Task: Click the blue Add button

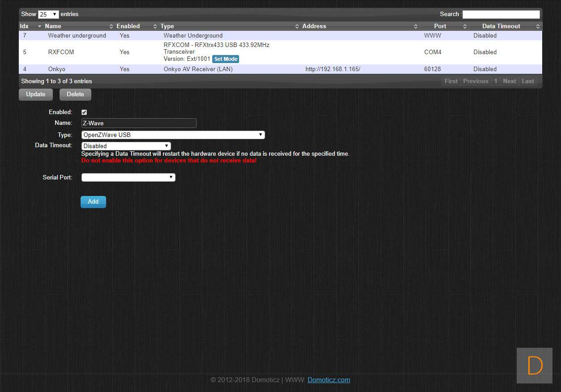Action: pyautogui.click(x=93, y=202)
